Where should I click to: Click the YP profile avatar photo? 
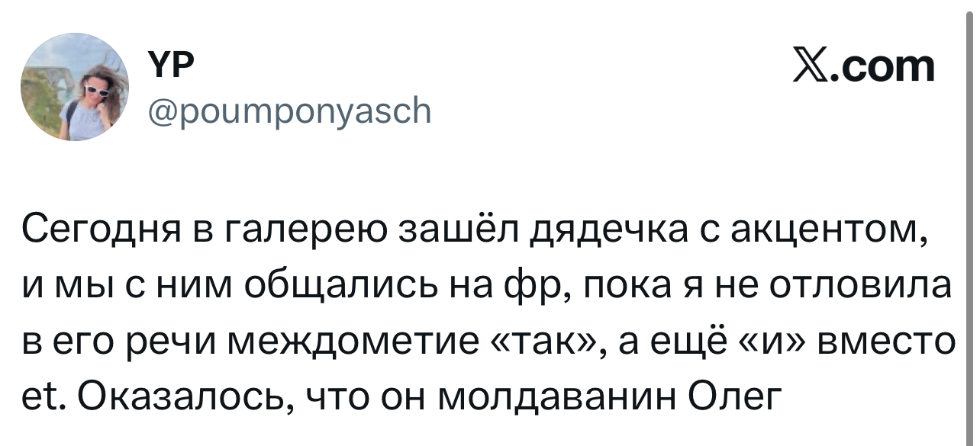75,88
